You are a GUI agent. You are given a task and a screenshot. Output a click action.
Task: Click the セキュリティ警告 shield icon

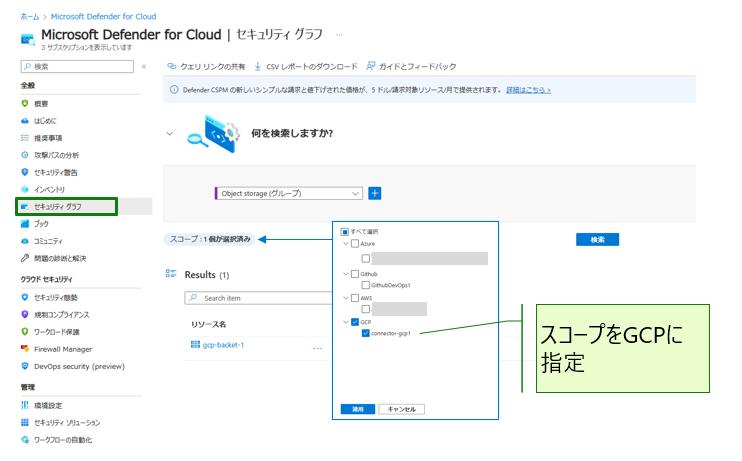point(25,172)
